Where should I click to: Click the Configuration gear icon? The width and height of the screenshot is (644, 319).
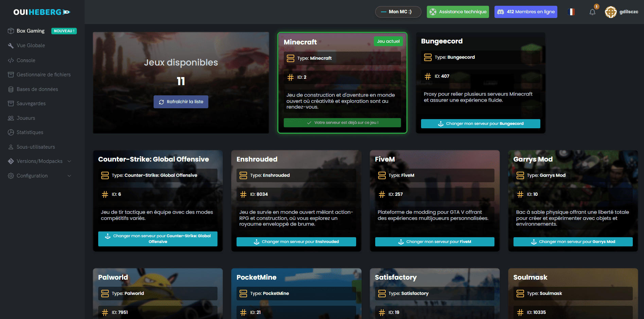(11, 176)
